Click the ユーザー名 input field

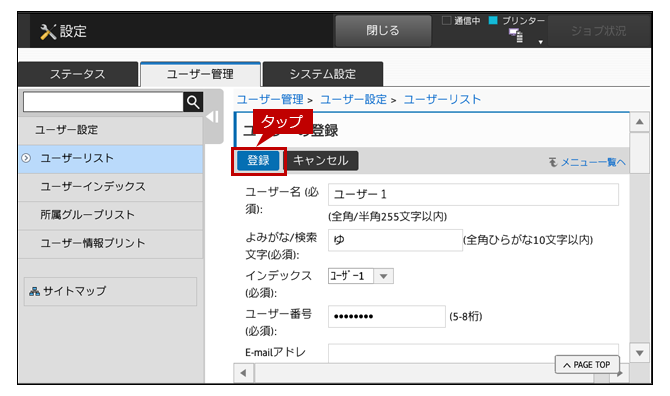coord(473,194)
